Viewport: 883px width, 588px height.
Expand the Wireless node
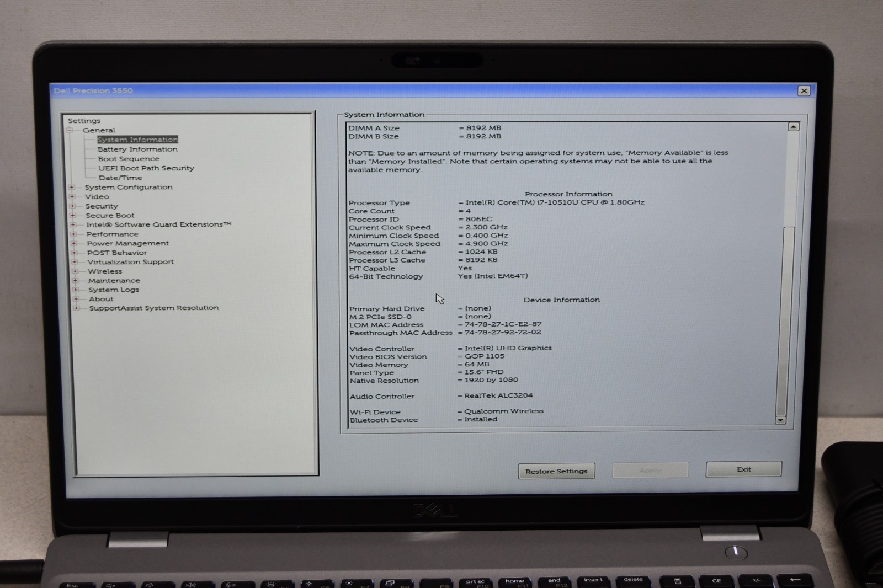[75, 271]
